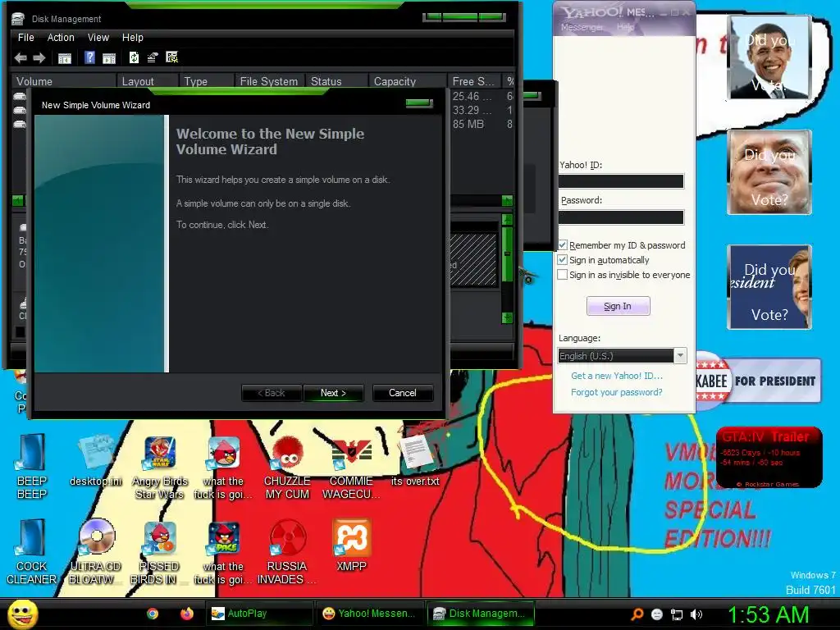Click the Huckabee FOR PRESIDENT banner
Viewport: 840px width, 630px height.
click(x=758, y=381)
